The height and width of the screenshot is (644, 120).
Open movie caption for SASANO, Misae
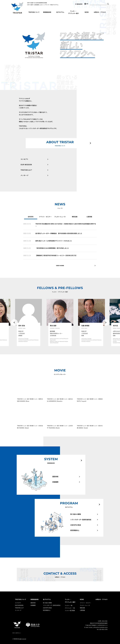tap(30, 400)
